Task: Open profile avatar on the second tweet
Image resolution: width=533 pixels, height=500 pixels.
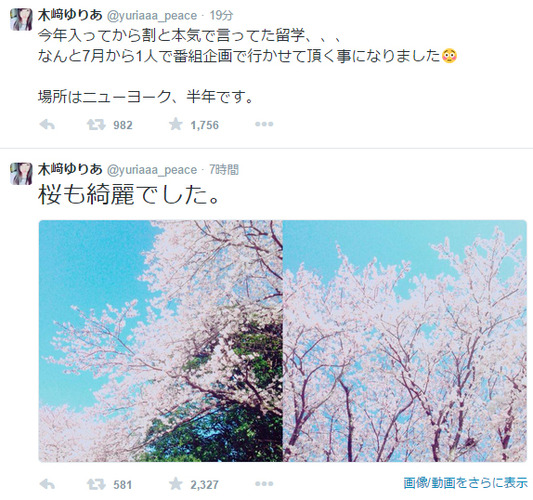Action: point(21,174)
